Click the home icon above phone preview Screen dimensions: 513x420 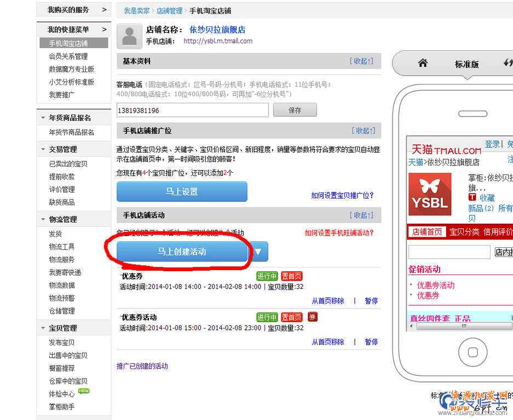[423, 63]
